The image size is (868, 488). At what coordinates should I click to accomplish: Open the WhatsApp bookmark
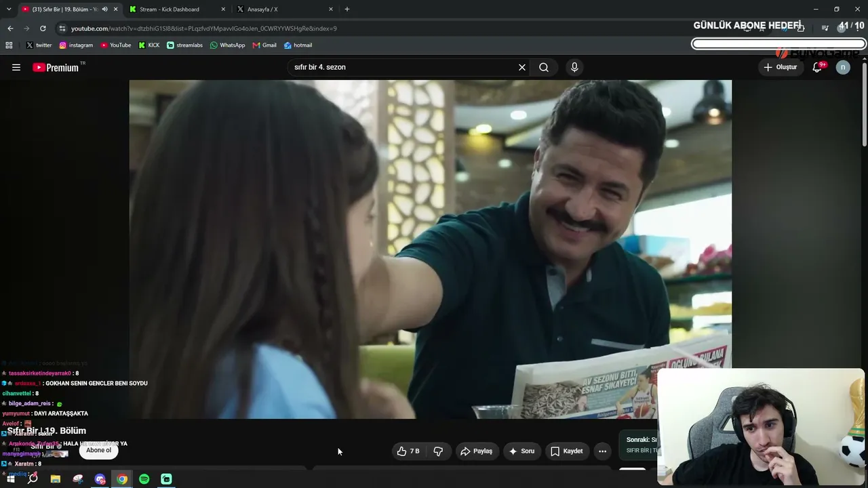(x=227, y=45)
